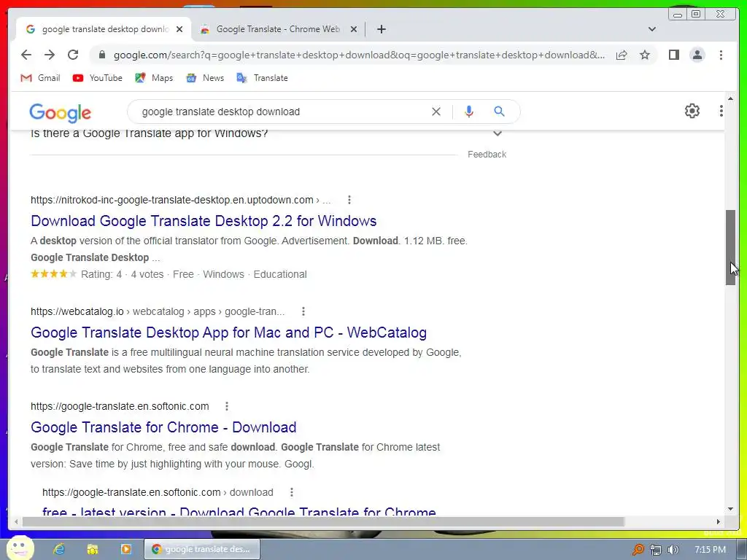Open the News bookmark
747x560 pixels.
click(x=205, y=78)
